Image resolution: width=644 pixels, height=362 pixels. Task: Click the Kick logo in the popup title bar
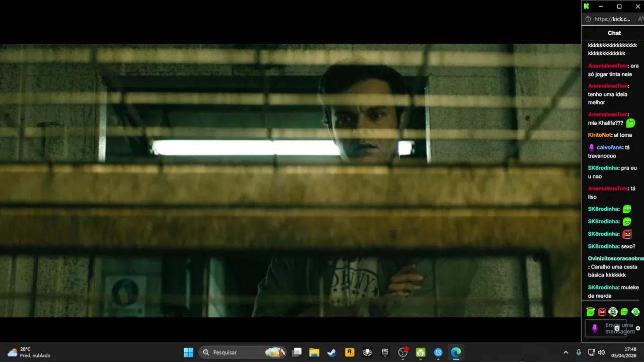[586, 6]
